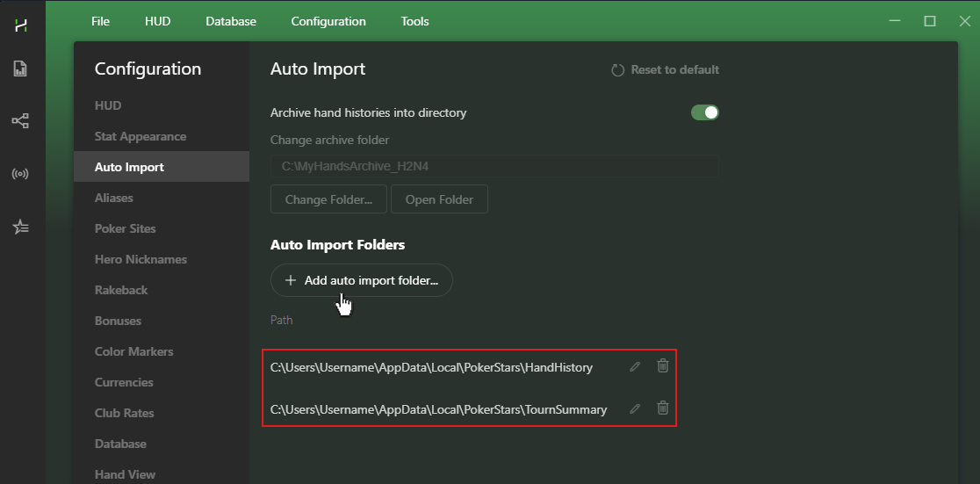Image resolution: width=980 pixels, height=484 pixels.
Task: Click the Reset to default link
Action: click(x=665, y=70)
